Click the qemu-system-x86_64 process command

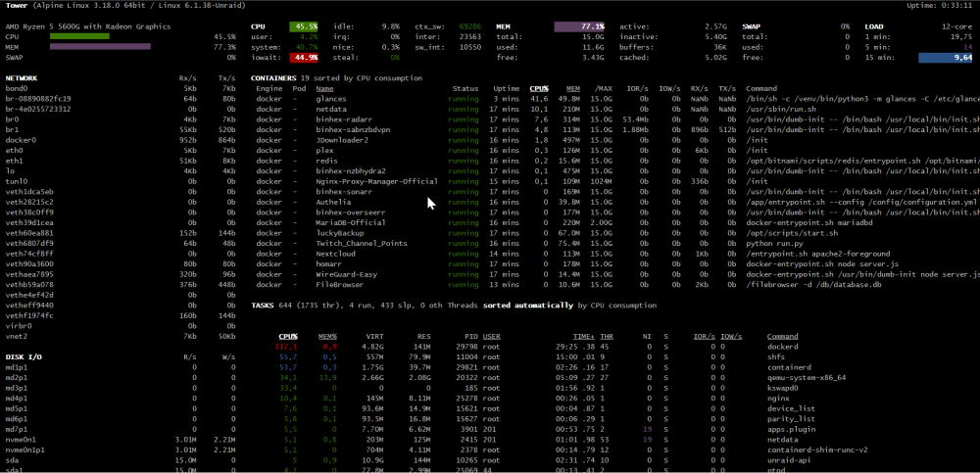807,377
